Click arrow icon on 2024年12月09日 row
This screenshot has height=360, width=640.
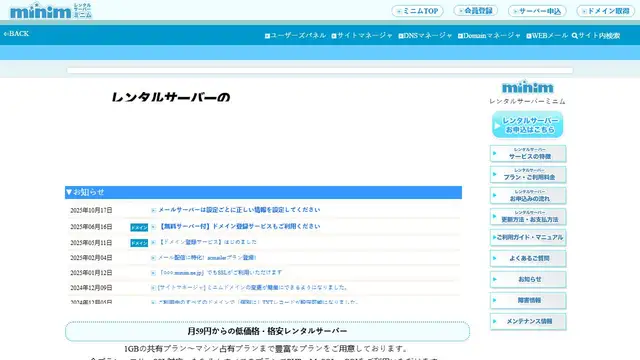coord(153,288)
